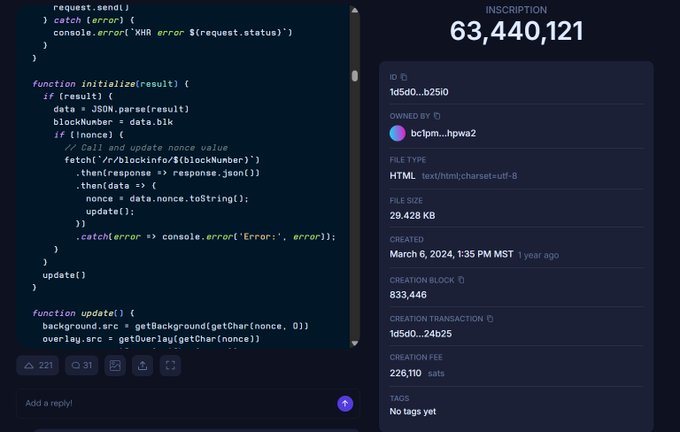Click the code panel scrollbar thumb
This screenshot has width=680, height=432.
coord(355,76)
